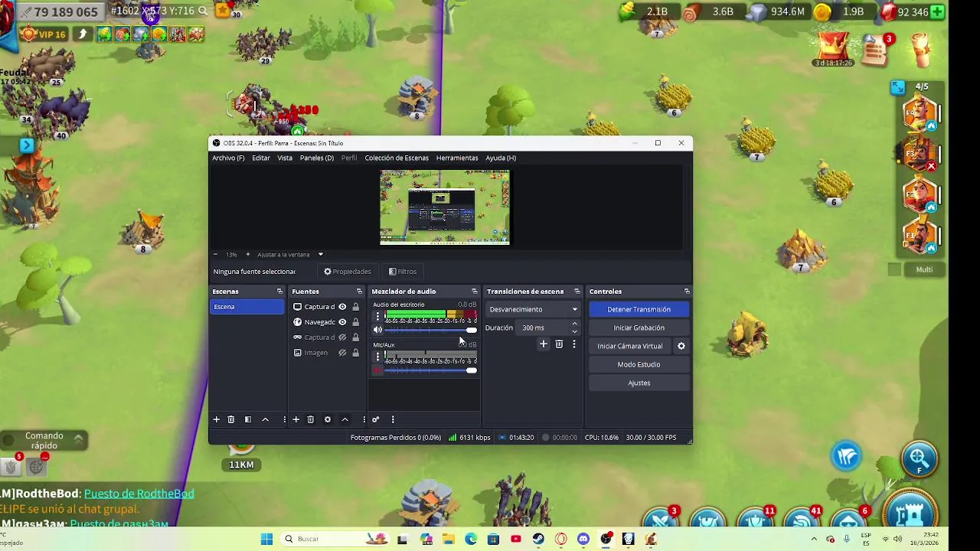Zoom in preview with plus icon

[247, 254]
